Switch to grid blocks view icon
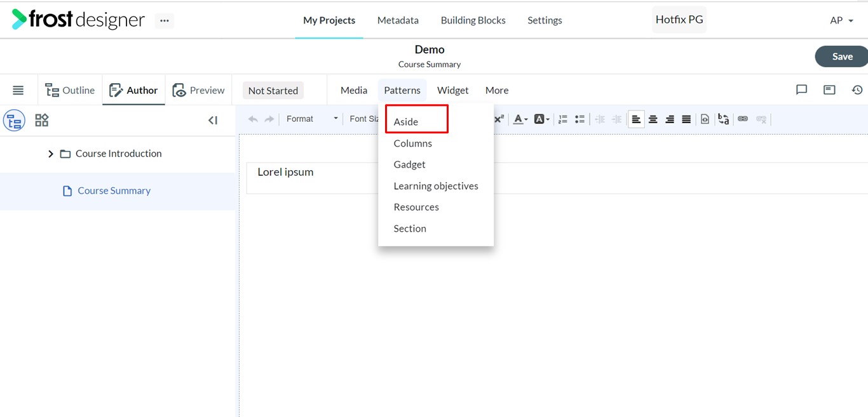Screen dimensions: 868x417 point(42,120)
